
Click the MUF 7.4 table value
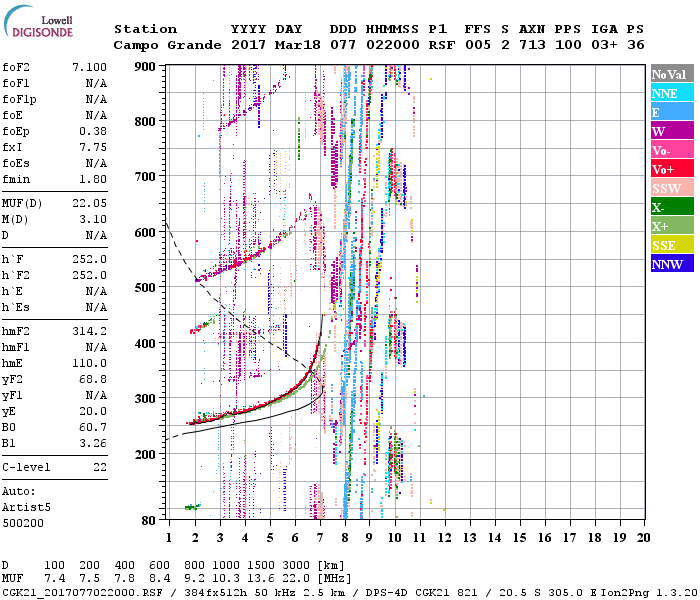[x=54, y=579]
